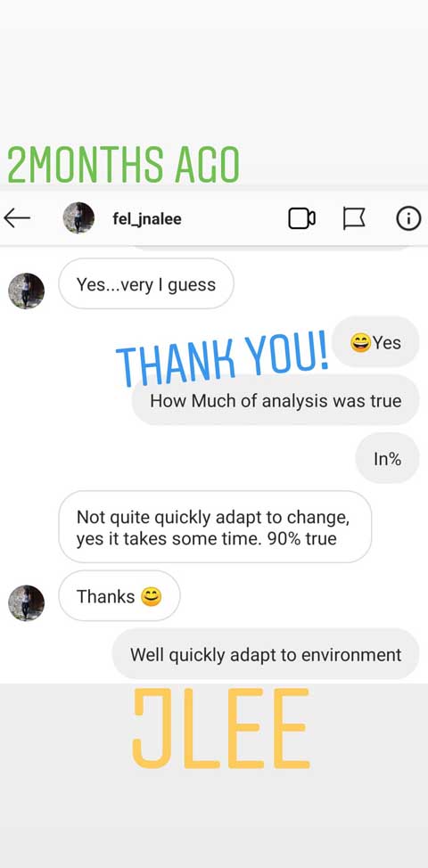Tap the 'How Much of analysis was true' bubble
The width and height of the screenshot is (428, 868).
pyautogui.click(x=276, y=400)
